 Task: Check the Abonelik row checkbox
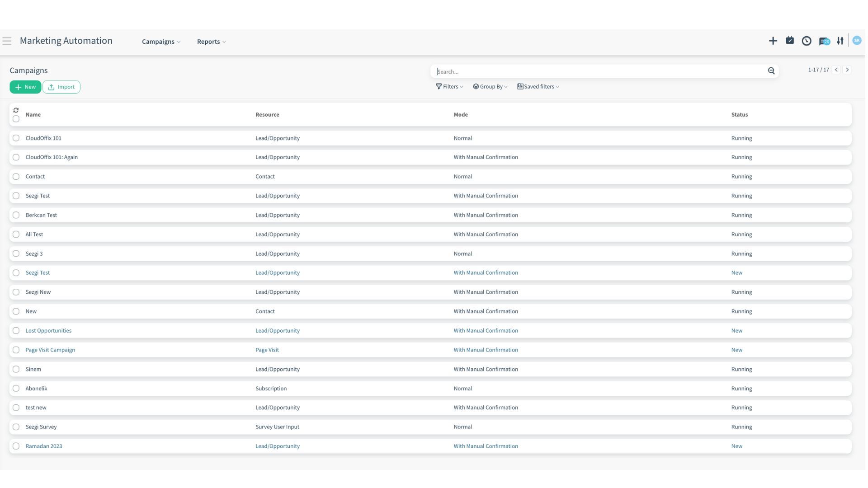[x=16, y=389]
